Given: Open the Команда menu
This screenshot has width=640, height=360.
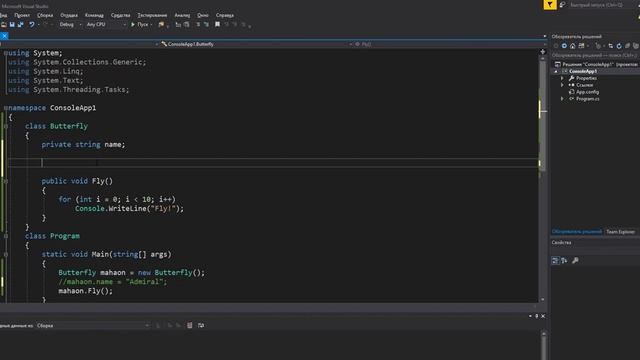Looking at the screenshot, I should (94, 15).
